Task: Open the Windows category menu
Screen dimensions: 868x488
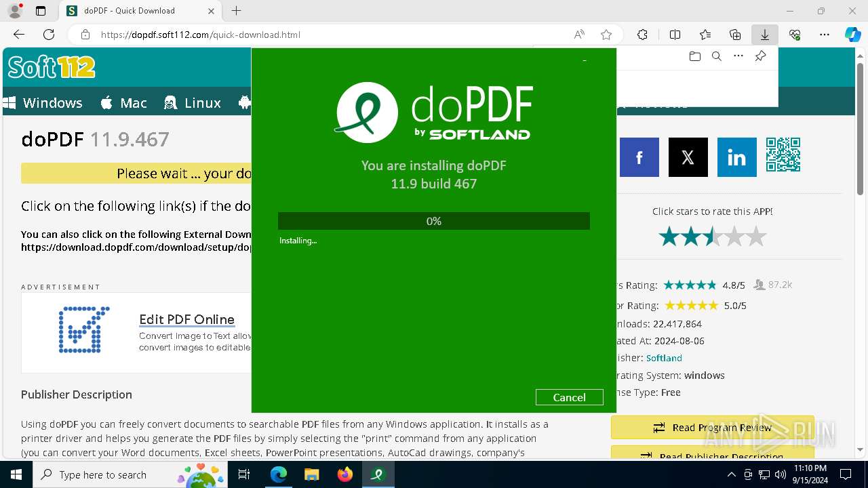Action: point(43,103)
